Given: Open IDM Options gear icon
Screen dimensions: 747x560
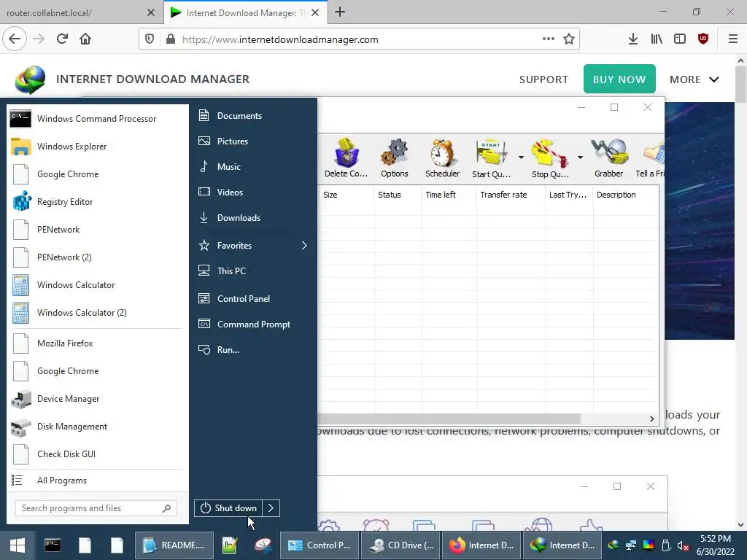Looking at the screenshot, I should 395,158.
